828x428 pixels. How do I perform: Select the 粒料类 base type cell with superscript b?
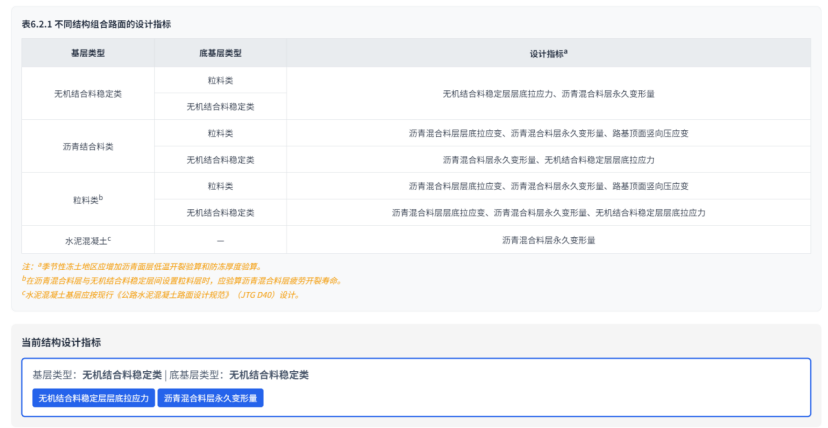(x=88, y=199)
